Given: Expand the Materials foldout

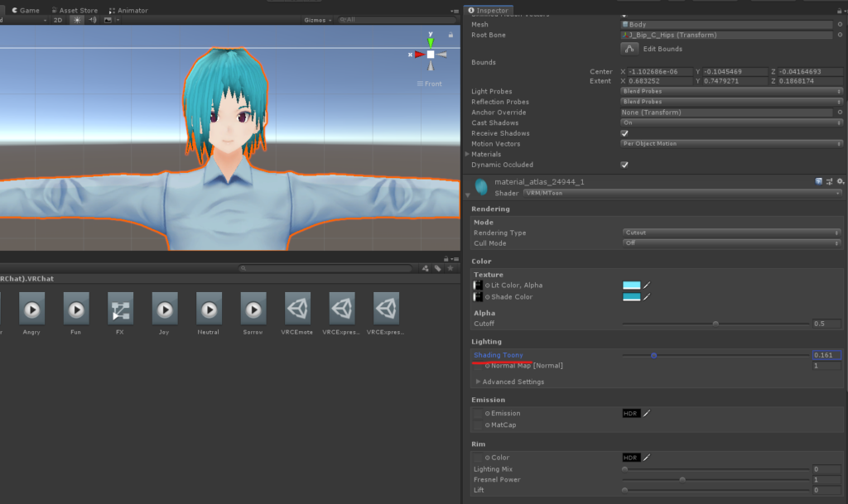Looking at the screenshot, I should [x=467, y=155].
